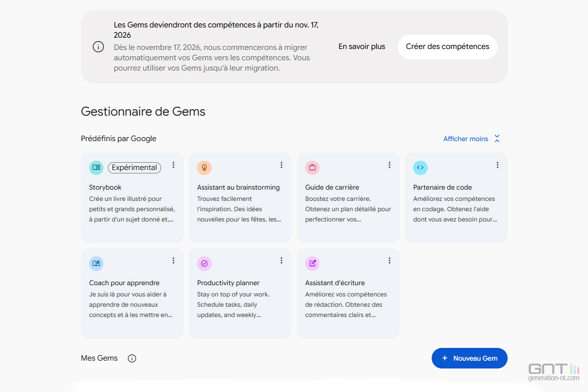Open the Assistant d'écriture card title
This screenshot has width=588, height=392.
coord(335,283)
